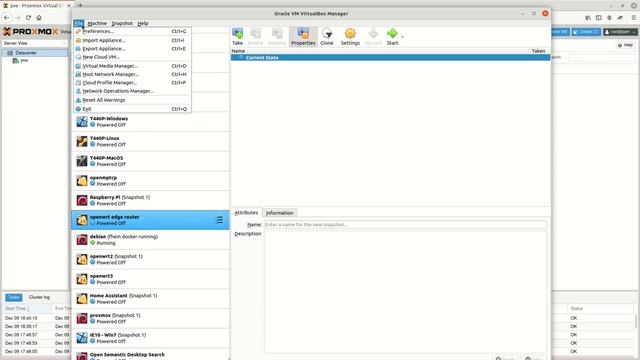This screenshot has height=360, width=640.
Task: Click the Create CT button in Proxmox
Action: tap(586, 32)
